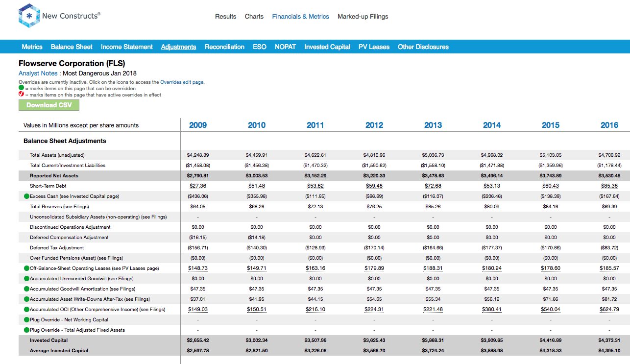Open the Analyst Notes link
The image size is (630, 364).
pyautogui.click(x=39, y=73)
